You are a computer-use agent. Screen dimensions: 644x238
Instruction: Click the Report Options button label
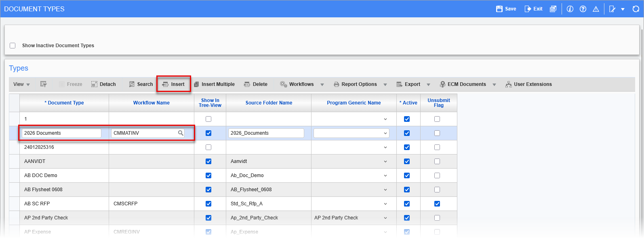click(359, 84)
